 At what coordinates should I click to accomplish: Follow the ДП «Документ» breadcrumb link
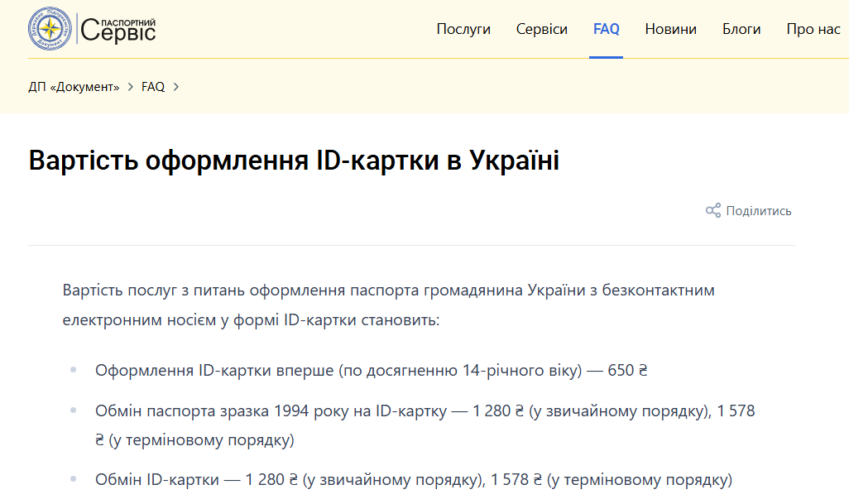76,86
